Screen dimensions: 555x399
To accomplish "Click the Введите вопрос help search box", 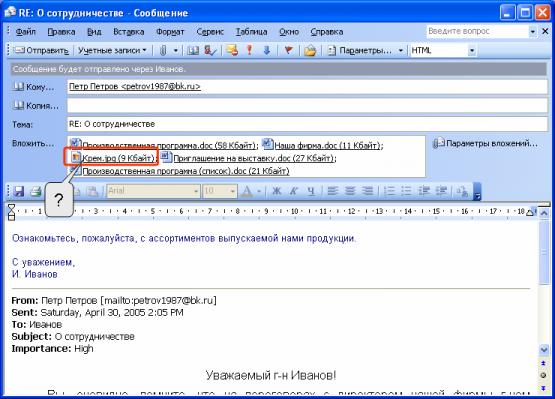I will coord(477,32).
